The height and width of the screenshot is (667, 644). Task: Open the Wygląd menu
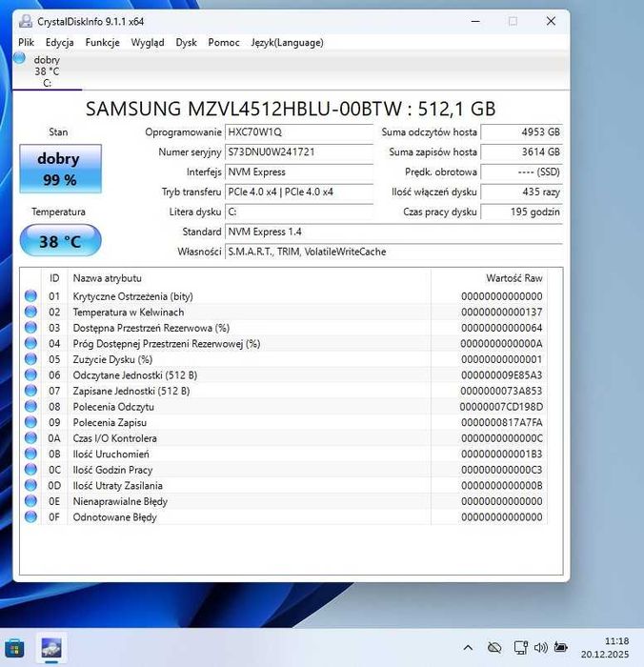click(147, 43)
